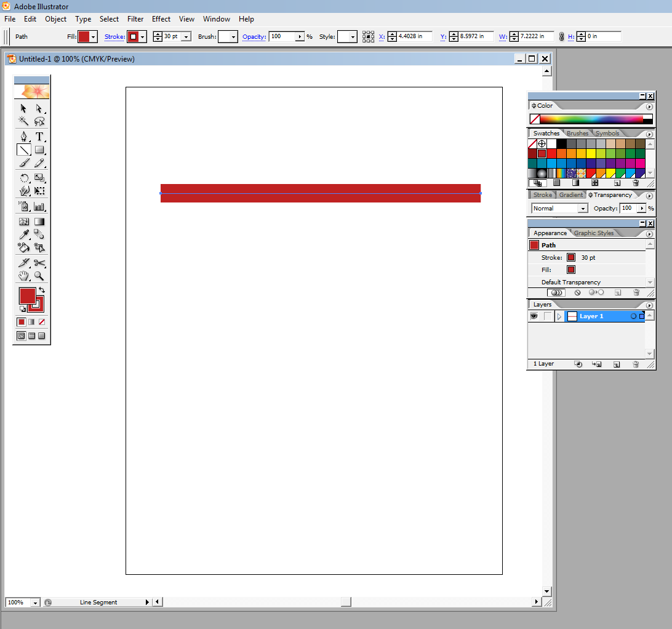Viewport: 672px width, 629px height.
Task: Open the Filter menu
Action: pyautogui.click(x=135, y=19)
